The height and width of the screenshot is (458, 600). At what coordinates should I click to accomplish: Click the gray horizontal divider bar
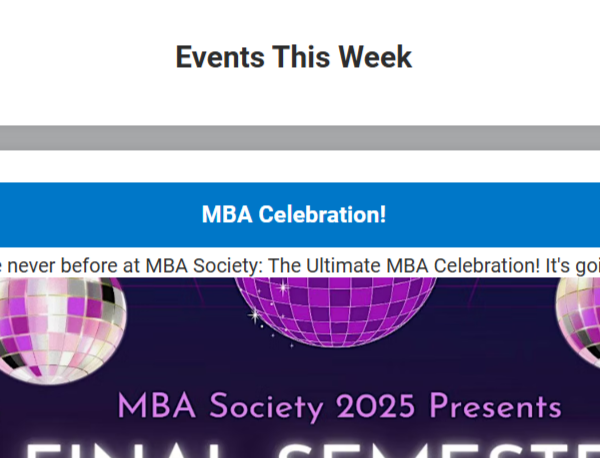click(x=300, y=138)
